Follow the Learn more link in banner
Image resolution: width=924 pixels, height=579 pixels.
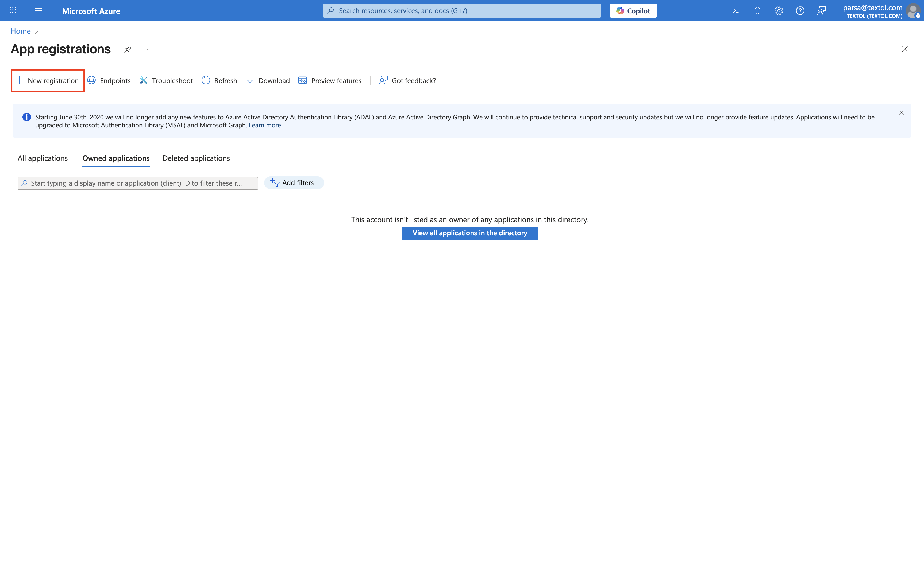[x=264, y=125]
